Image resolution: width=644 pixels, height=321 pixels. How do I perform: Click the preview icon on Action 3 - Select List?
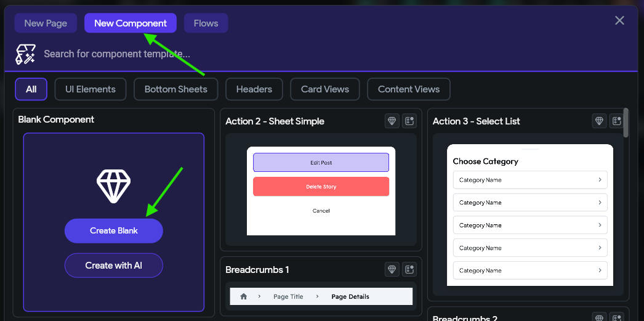[616, 121]
